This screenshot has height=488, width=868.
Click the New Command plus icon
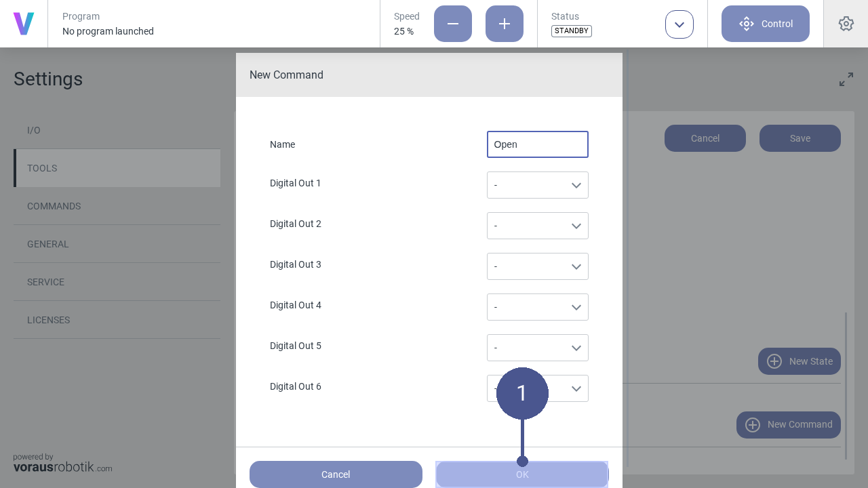tap(753, 425)
